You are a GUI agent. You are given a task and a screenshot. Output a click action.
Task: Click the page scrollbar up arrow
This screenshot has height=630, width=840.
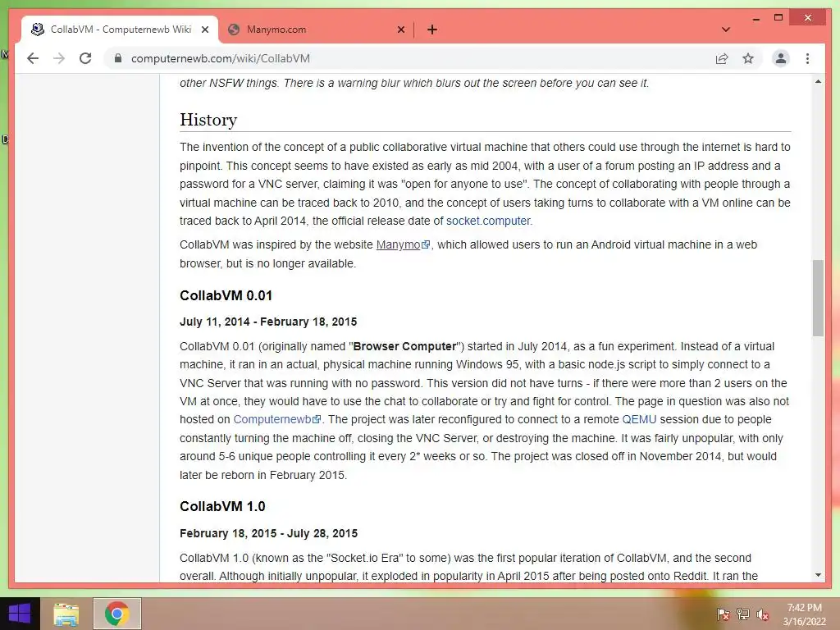[x=818, y=82]
